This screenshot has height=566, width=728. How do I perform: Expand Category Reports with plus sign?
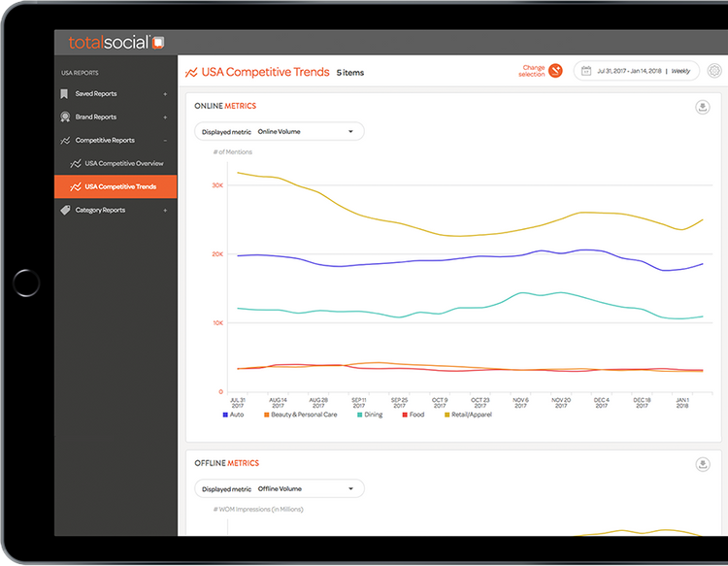point(165,211)
